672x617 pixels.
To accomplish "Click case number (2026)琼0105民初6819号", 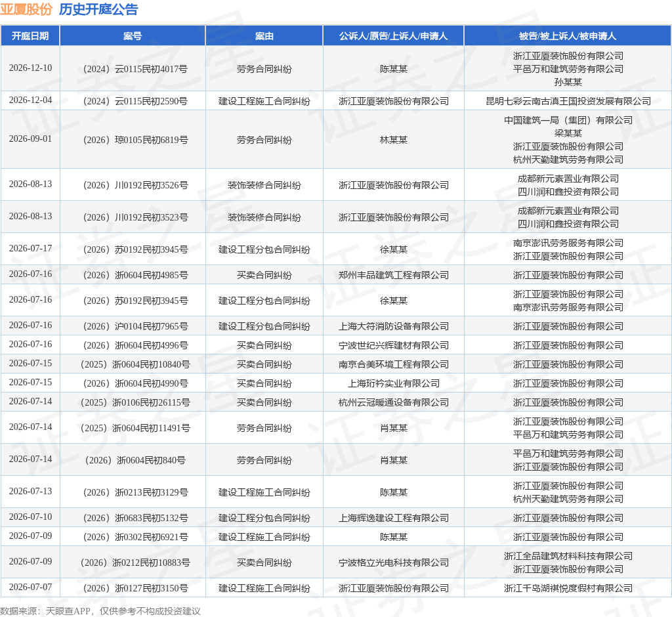I will pos(135,140).
